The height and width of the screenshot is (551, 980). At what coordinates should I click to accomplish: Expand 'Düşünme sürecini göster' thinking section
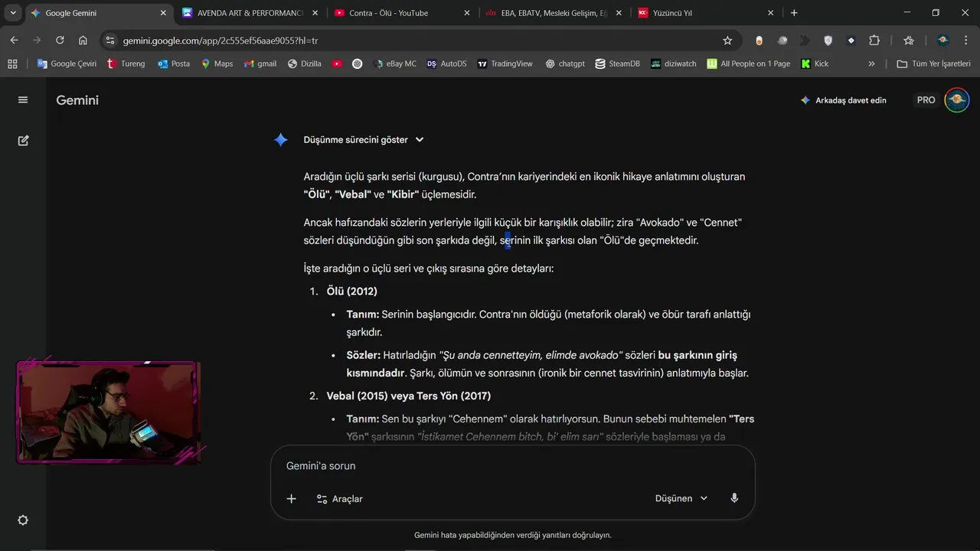[x=363, y=140]
